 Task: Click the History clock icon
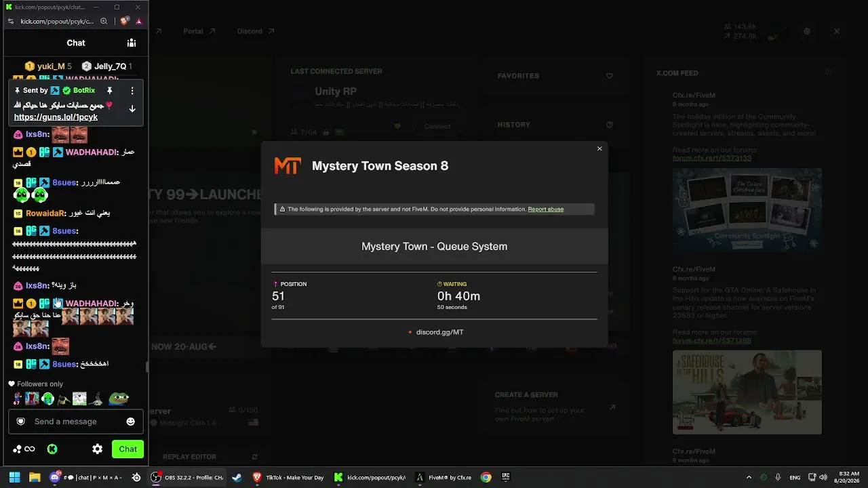click(x=610, y=125)
